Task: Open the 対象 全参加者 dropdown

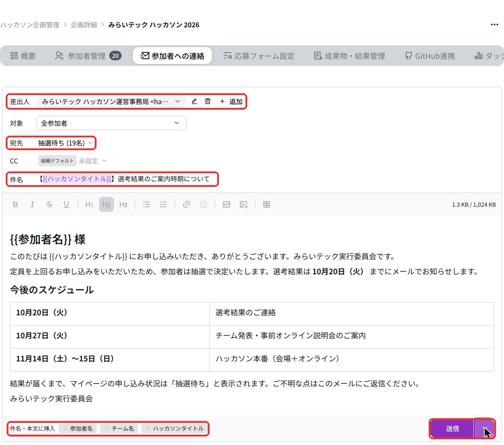Action: point(111,123)
